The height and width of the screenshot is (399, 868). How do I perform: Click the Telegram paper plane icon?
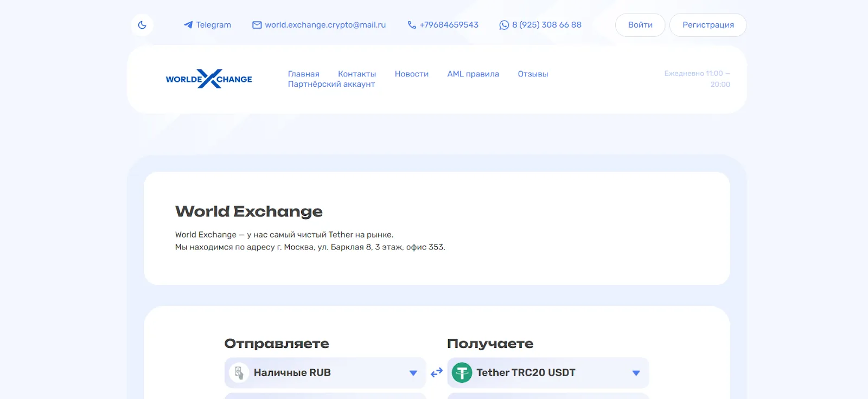(x=188, y=25)
